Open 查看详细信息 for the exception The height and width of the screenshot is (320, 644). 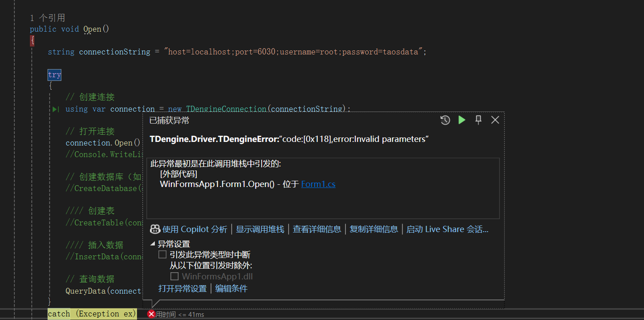(x=317, y=229)
